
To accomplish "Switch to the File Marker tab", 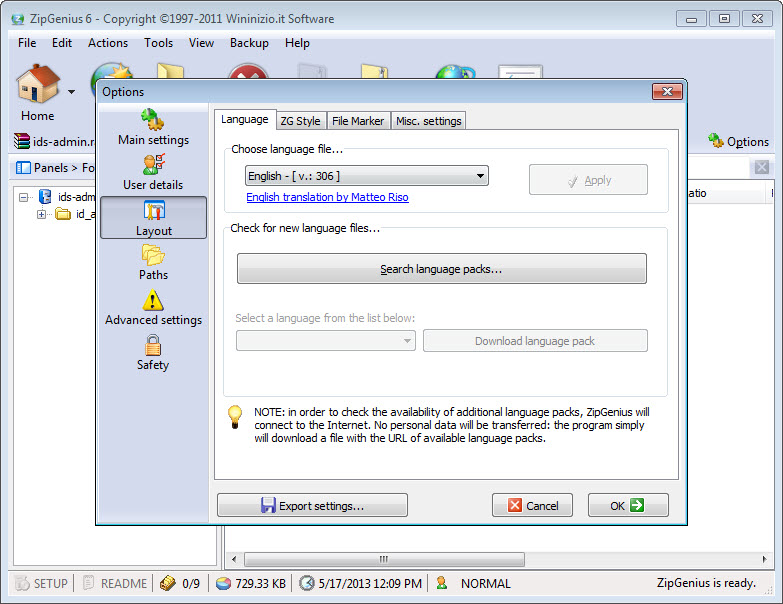I will pyautogui.click(x=358, y=121).
